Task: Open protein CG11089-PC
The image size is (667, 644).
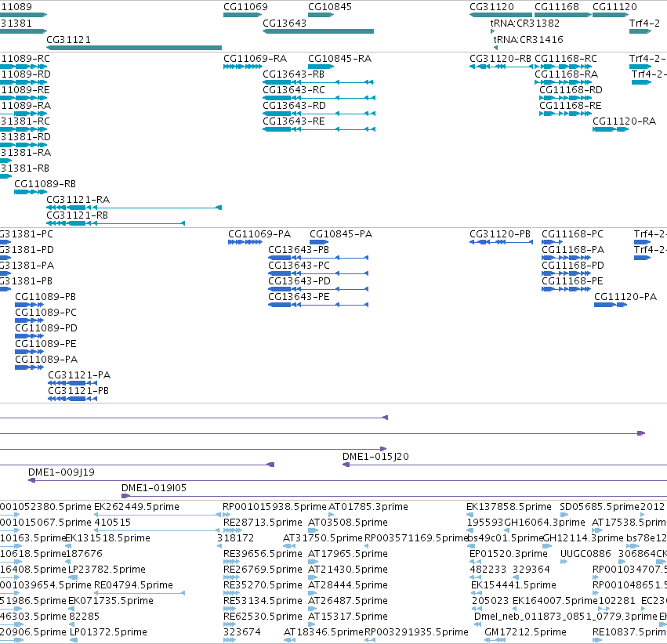Action: coord(46,313)
